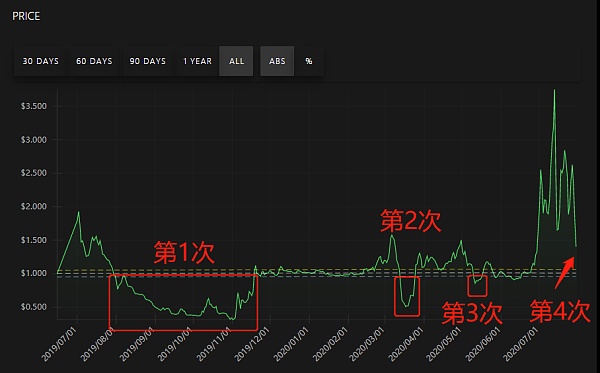Click the 第1次 red annotation label
Image resolution: width=600 pixels, height=373 pixels.
click(184, 252)
